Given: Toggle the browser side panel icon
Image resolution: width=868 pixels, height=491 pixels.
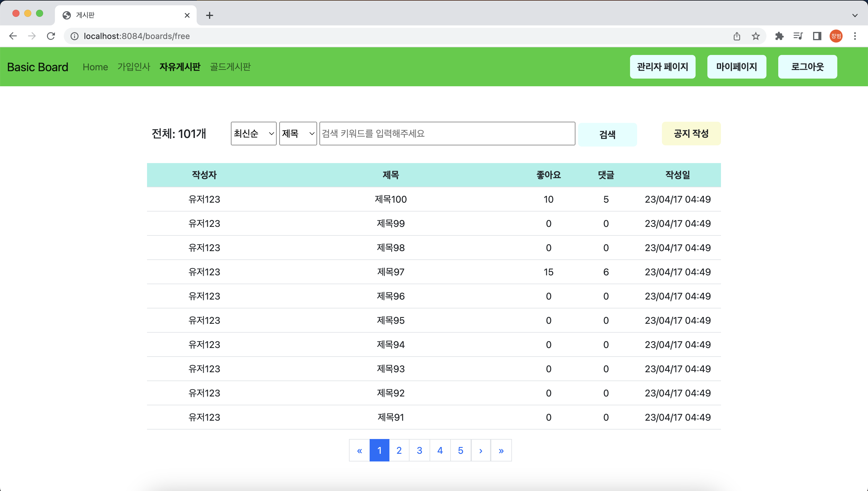Looking at the screenshot, I should pyautogui.click(x=817, y=36).
